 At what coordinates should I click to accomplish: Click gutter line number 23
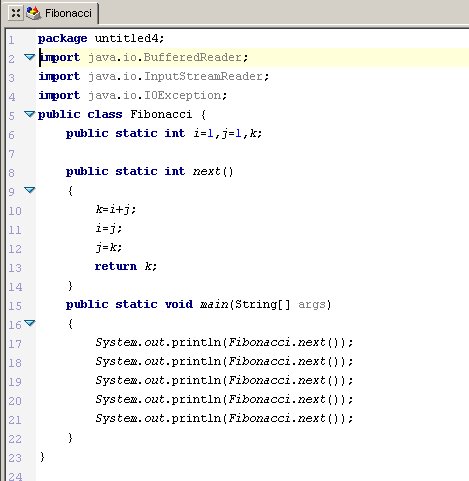(15, 458)
